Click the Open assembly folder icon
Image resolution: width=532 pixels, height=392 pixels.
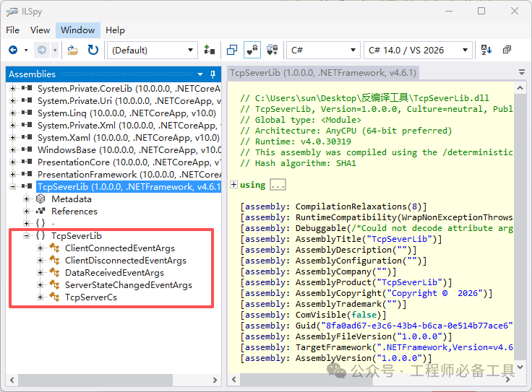click(x=73, y=50)
